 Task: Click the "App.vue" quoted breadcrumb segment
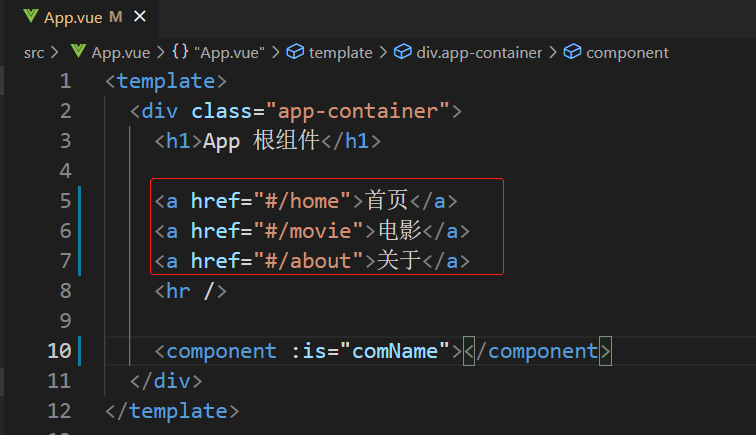tap(230, 53)
